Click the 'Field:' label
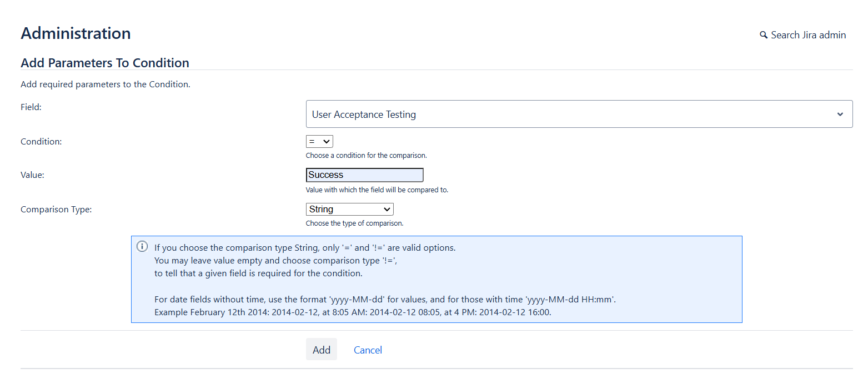This screenshot has height=388, width=868. pos(31,107)
